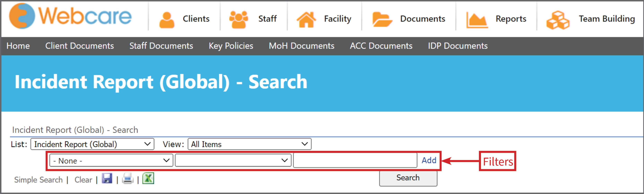This screenshot has height=194, width=644.
Task: Print results with the printer icon
Action: click(x=128, y=179)
